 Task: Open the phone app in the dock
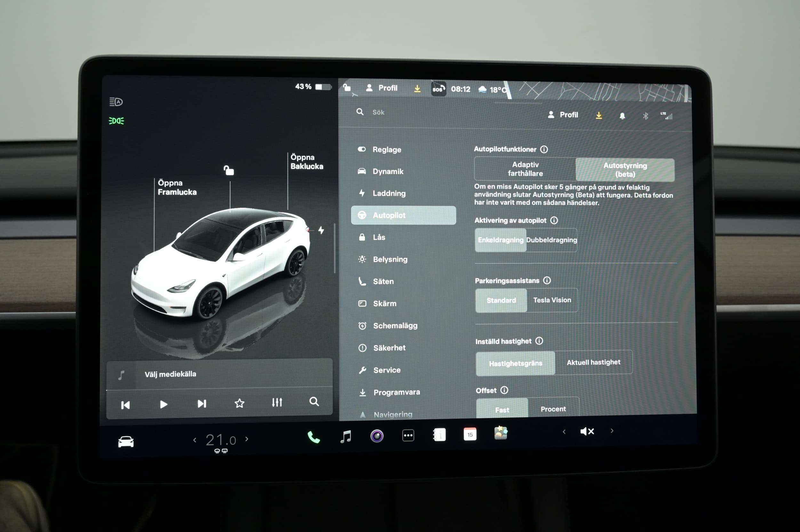(313, 437)
